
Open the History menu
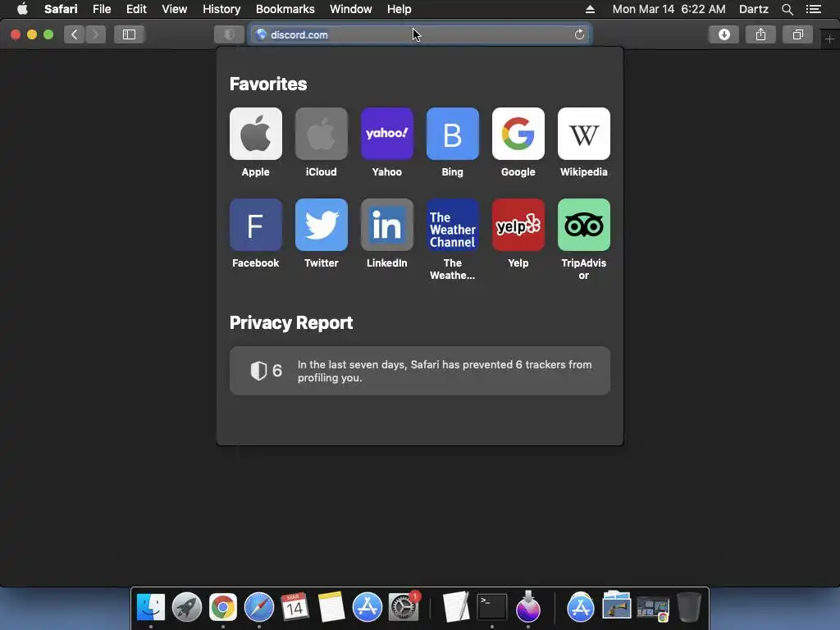[x=221, y=9]
